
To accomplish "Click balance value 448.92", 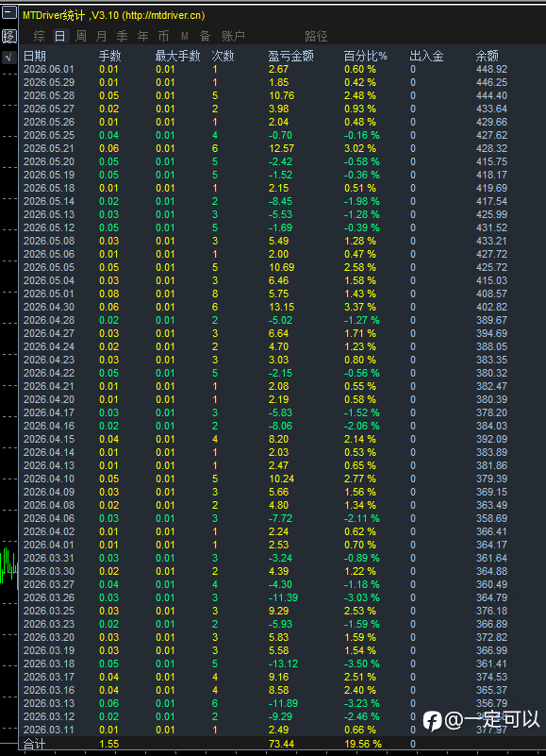I will (491, 70).
